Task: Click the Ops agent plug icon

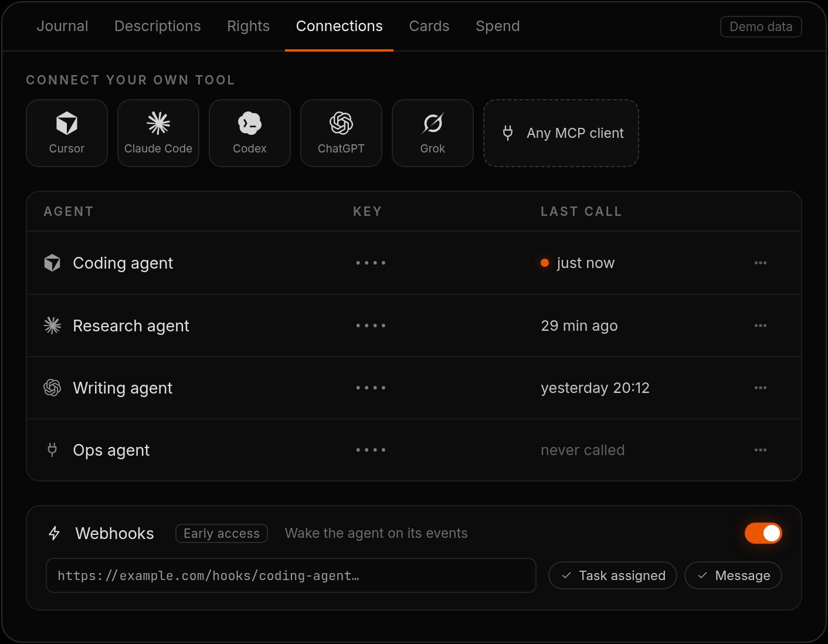Action: (52, 450)
